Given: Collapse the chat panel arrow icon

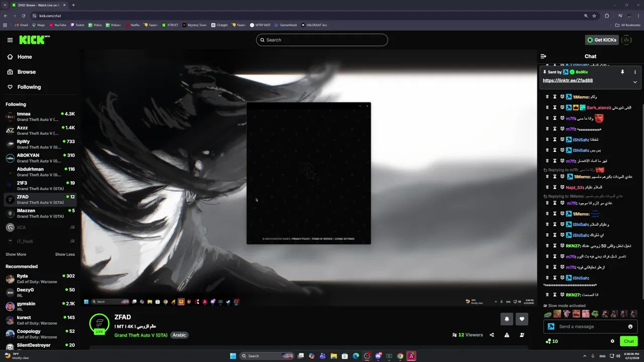Looking at the screenshot, I should point(543,56).
